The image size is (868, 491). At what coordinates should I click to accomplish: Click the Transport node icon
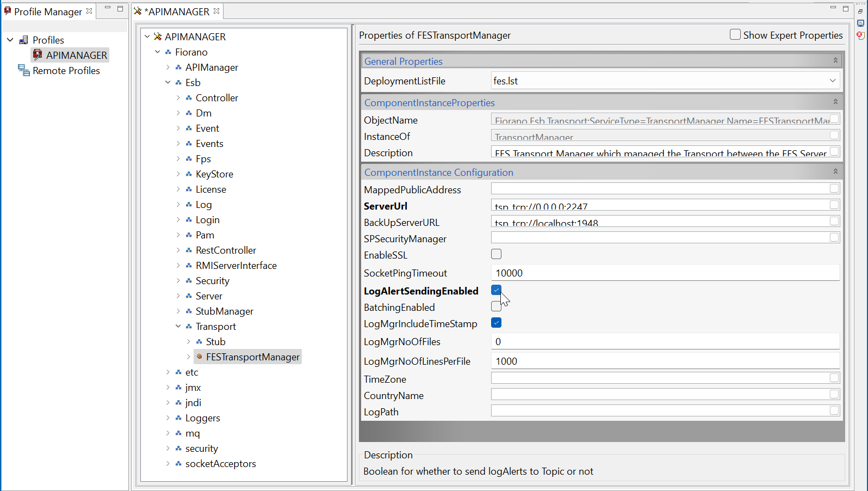coord(189,327)
